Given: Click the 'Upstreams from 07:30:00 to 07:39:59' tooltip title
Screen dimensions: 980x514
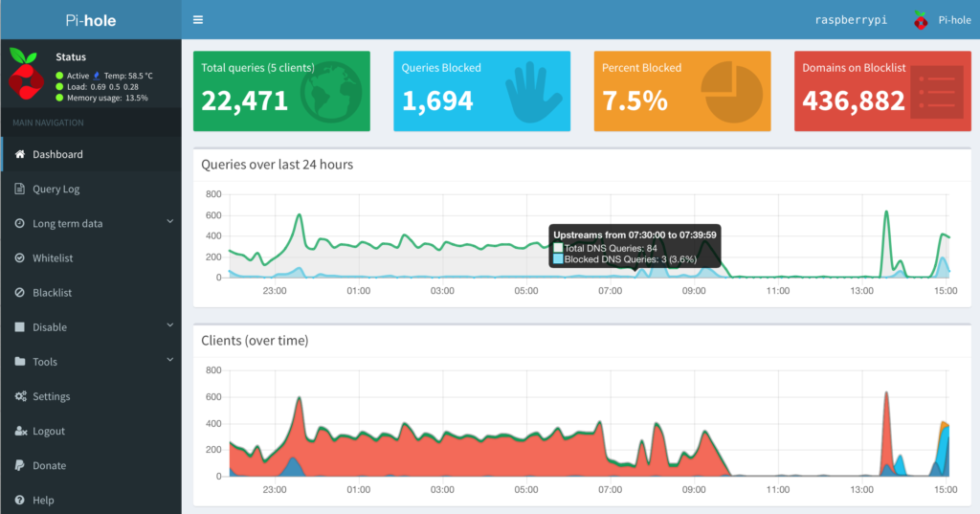Looking at the screenshot, I should click(x=635, y=235).
